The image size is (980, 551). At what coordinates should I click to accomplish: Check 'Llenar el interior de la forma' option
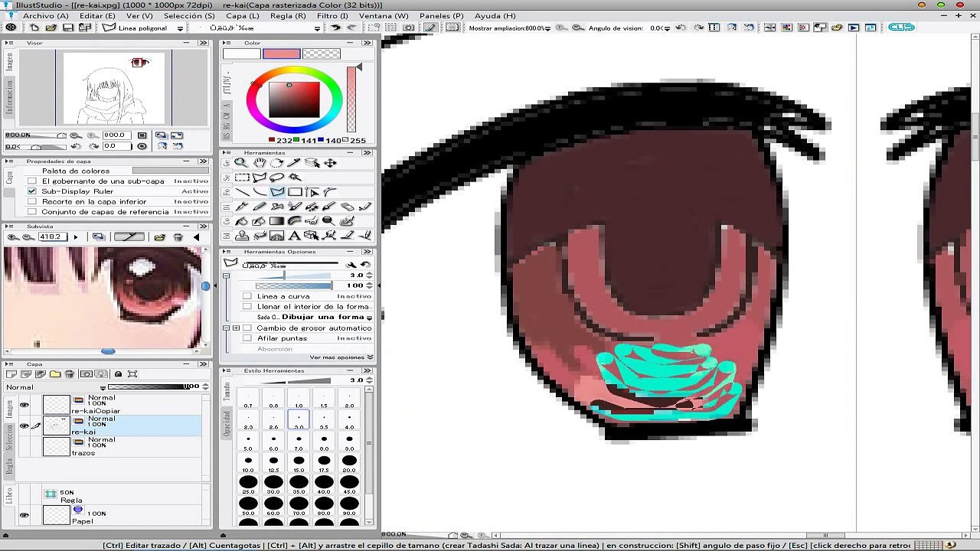[247, 306]
